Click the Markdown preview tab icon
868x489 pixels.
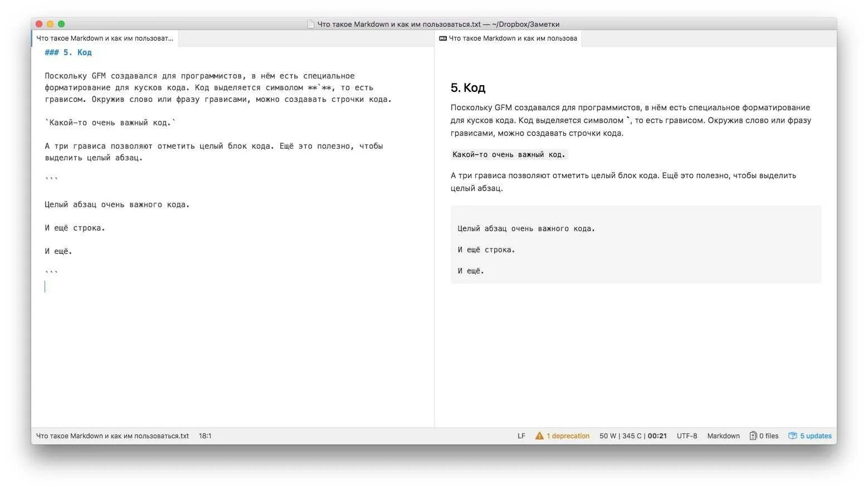click(x=443, y=38)
